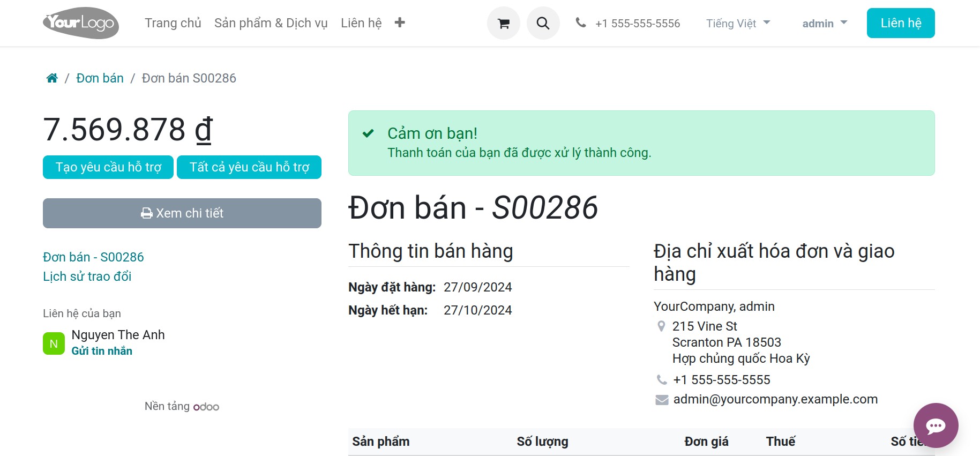Viewport: 980px width, 456px height.
Task: Open the admin user dropdown
Action: coord(825,24)
